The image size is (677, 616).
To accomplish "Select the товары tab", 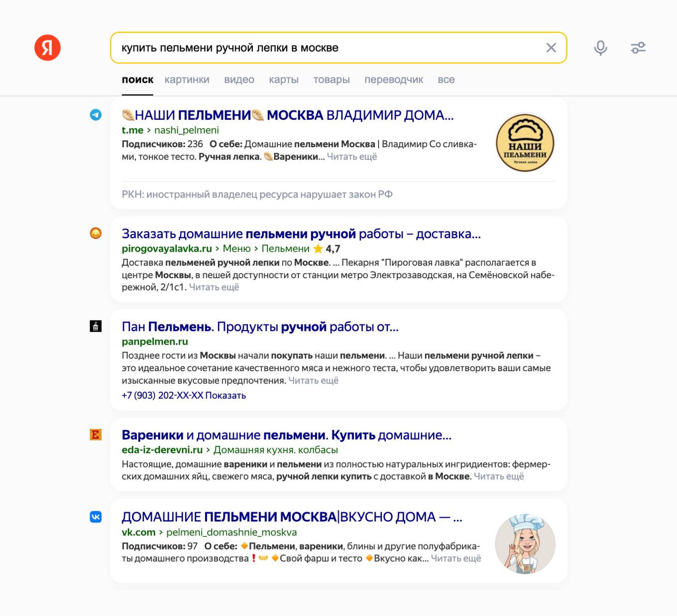I will click(332, 80).
